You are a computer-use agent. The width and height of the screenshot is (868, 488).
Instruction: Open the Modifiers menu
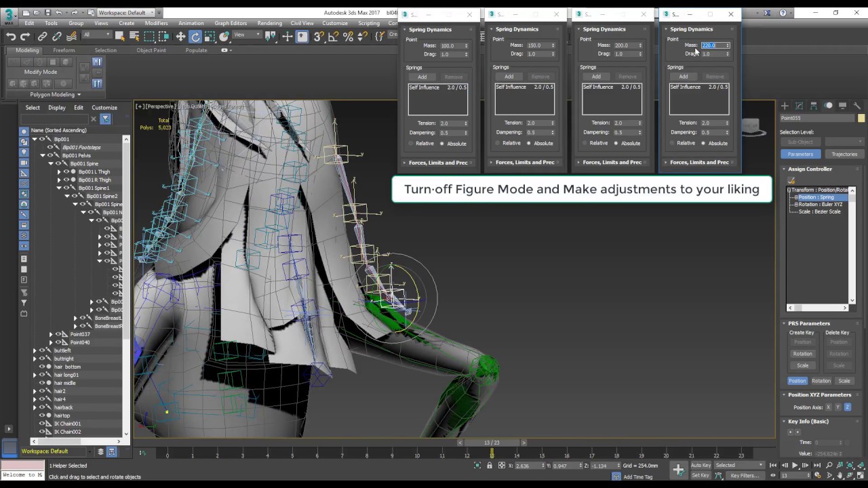click(x=156, y=23)
